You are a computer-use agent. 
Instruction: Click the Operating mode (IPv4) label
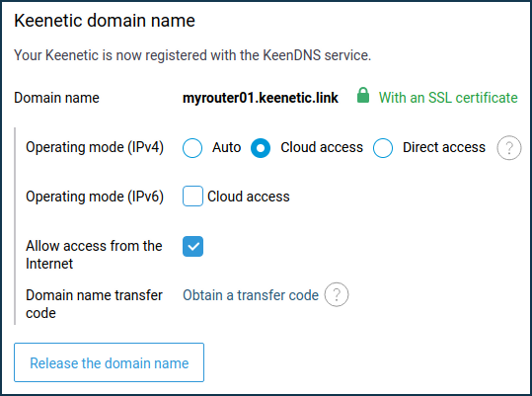coord(95,147)
